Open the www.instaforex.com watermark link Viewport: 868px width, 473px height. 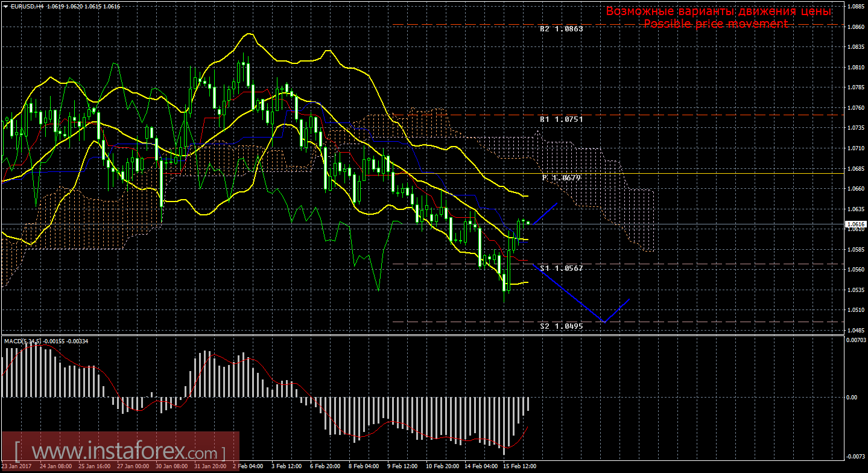coord(120,451)
